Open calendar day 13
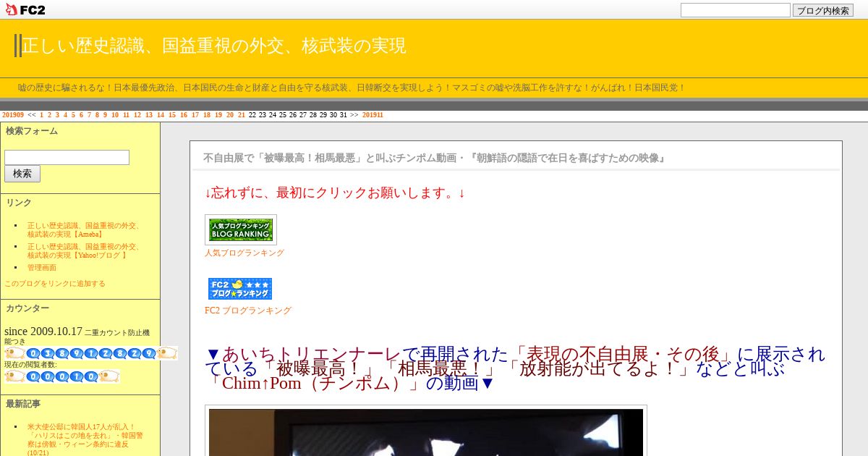This screenshot has height=456, width=868. point(149,115)
